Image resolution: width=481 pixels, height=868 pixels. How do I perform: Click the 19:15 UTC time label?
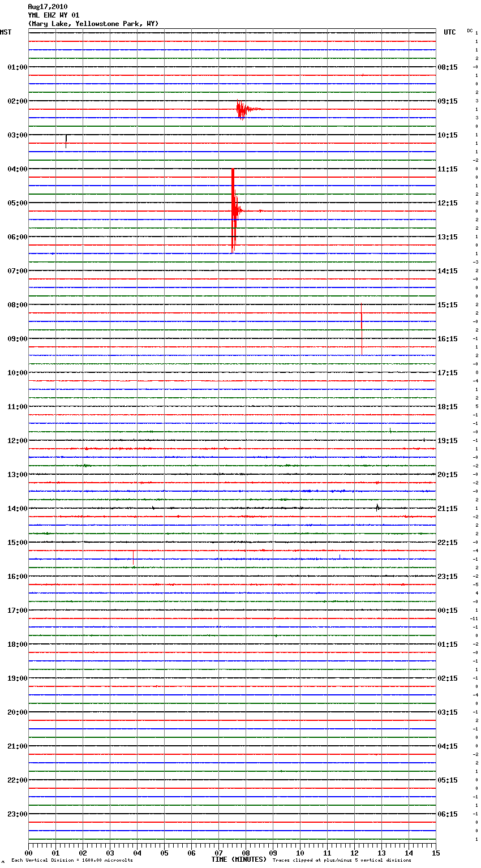[448, 441]
